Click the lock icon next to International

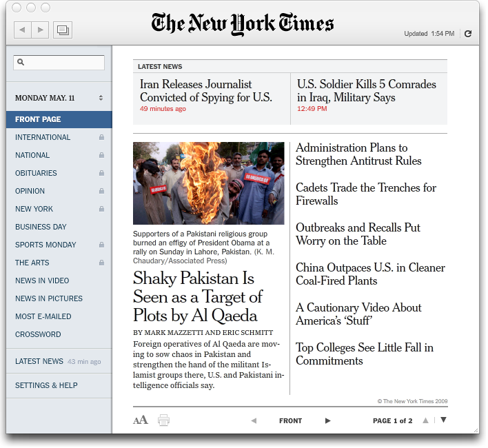(102, 138)
